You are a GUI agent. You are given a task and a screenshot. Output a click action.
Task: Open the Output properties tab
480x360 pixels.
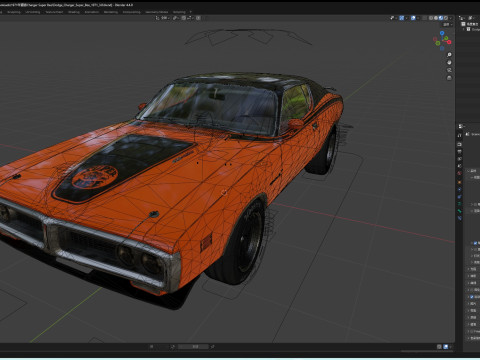pos(459,152)
